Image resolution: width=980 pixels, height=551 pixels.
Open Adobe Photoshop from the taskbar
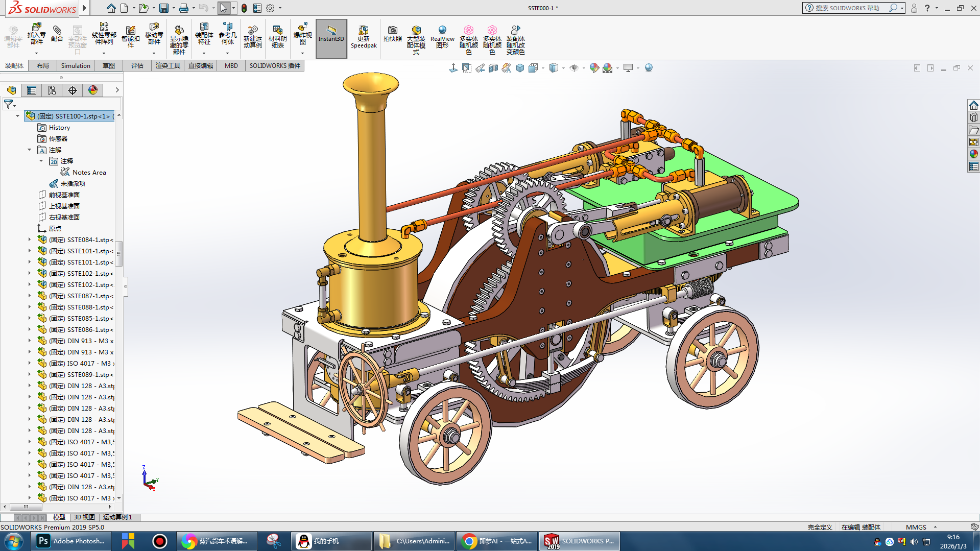coord(71,541)
